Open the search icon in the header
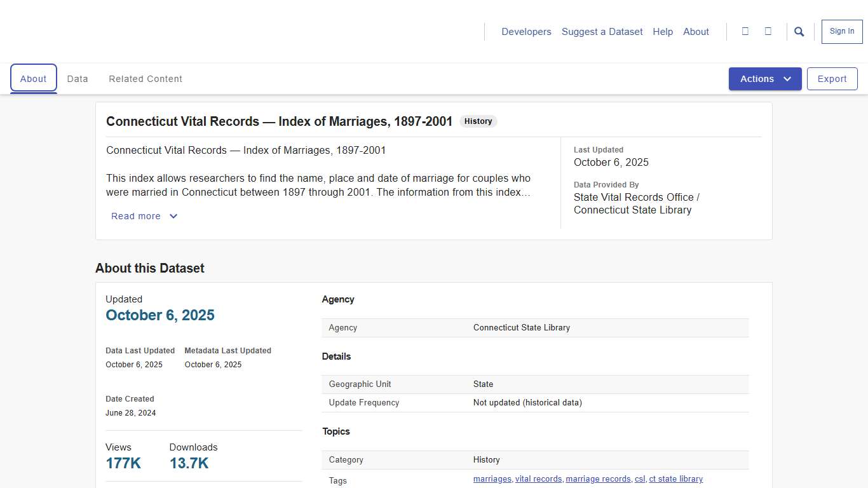The width and height of the screenshot is (868, 488). tap(799, 31)
